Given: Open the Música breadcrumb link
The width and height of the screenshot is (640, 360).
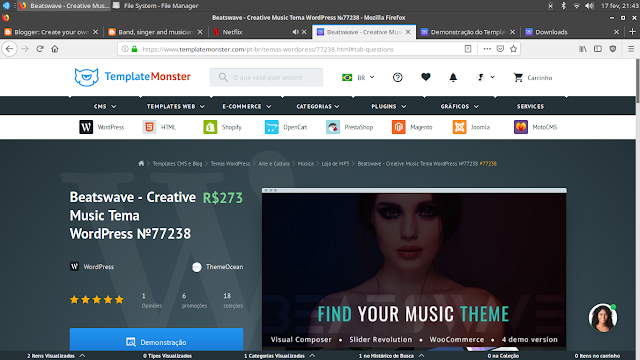Looking at the screenshot, I should click(x=306, y=163).
